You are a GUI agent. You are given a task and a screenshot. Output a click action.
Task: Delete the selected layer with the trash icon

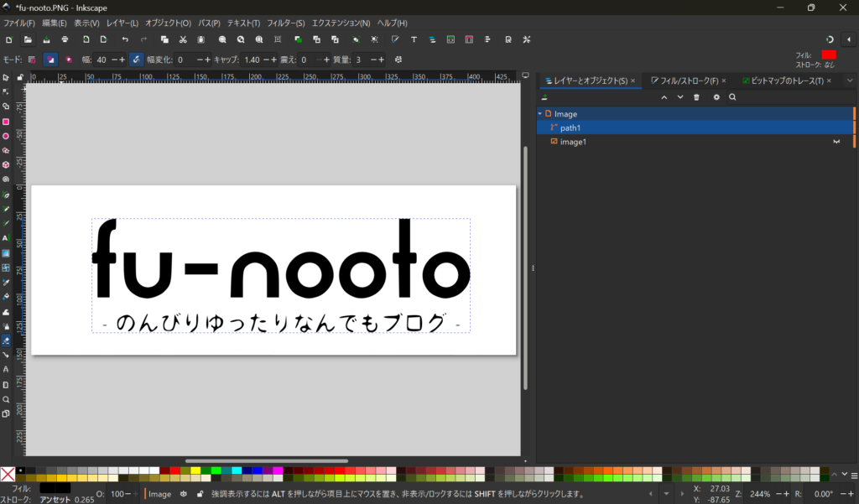[696, 97]
